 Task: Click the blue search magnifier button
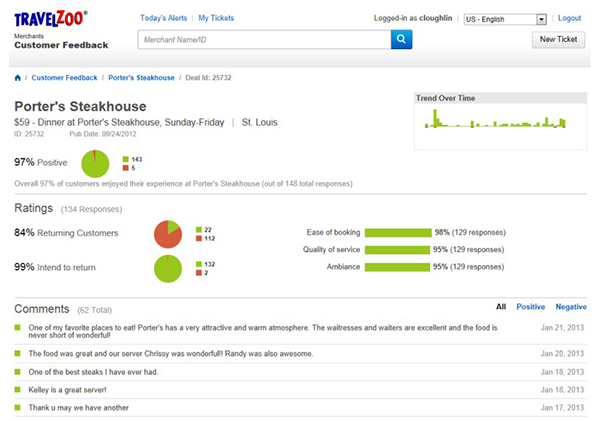pos(401,40)
